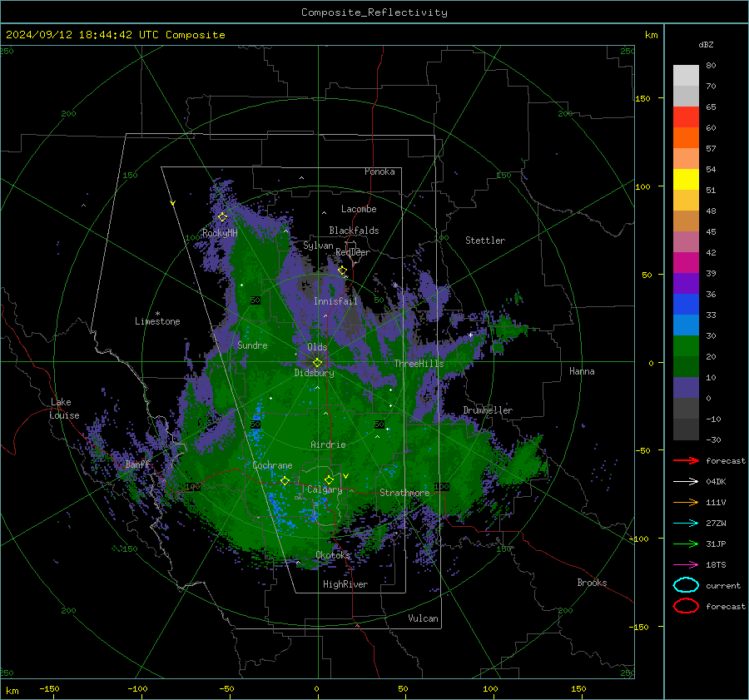
Task: Click the Limestone label
Action: point(157,321)
